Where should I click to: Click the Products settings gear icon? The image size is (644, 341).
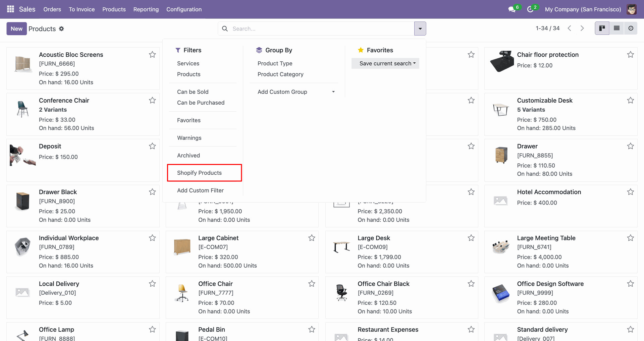coord(61,29)
